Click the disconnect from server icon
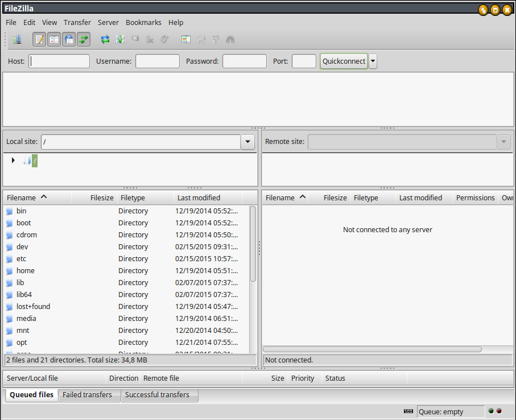The height and width of the screenshot is (420, 516). [x=150, y=39]
